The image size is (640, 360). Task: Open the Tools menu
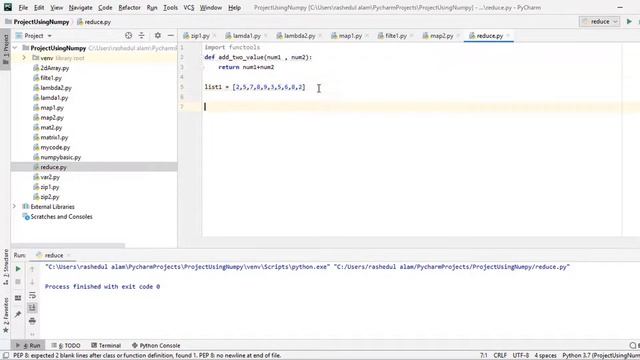170,8
